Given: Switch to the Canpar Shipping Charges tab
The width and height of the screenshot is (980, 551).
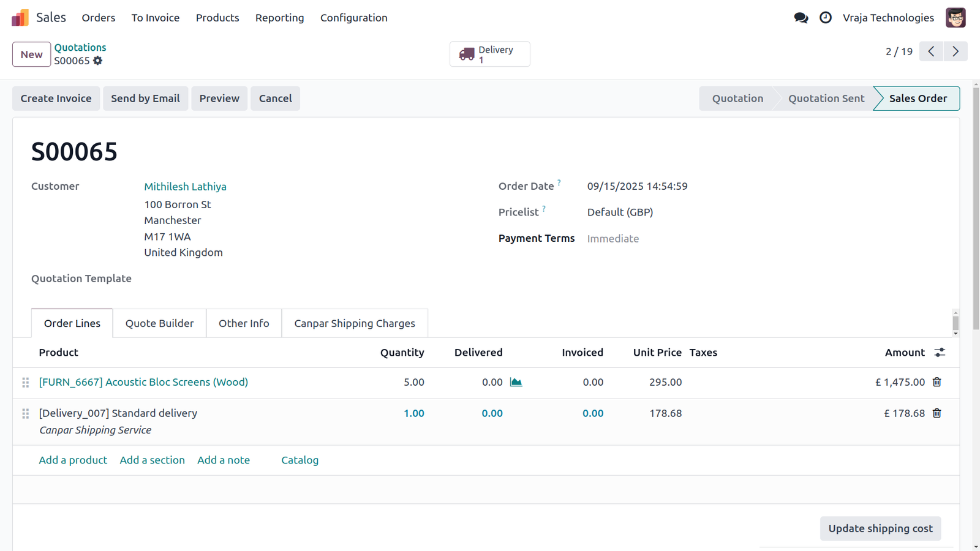Looking at the screenshot, I should click(355, 323).
